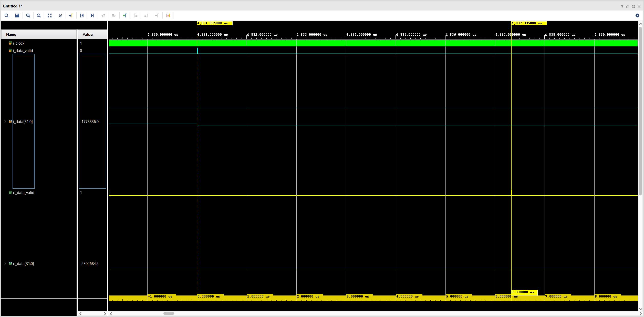The width and height of the screenshot is (644, 317).
Task: Select the i_clock signal name
Action: coord(19,43)
